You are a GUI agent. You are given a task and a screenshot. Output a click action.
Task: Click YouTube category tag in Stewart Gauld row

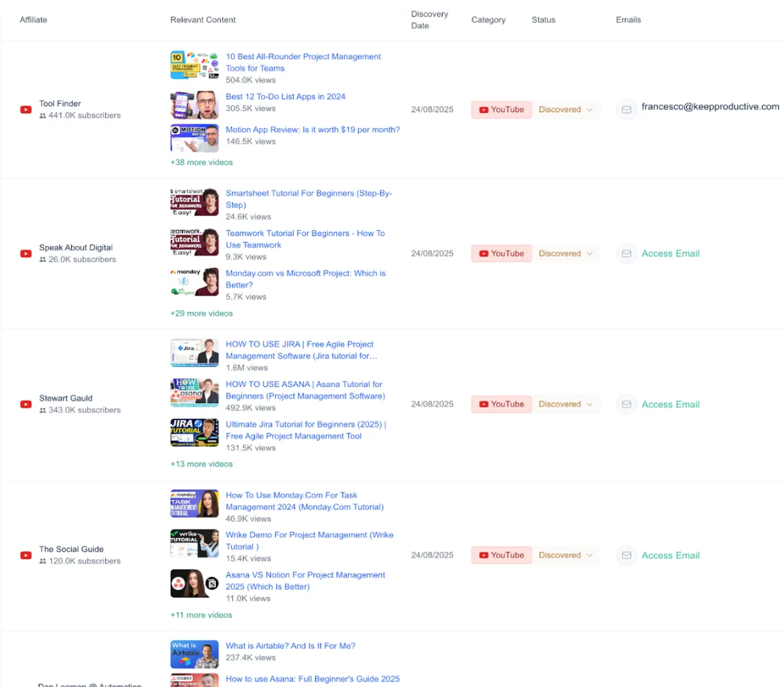(x=502, y=404)
